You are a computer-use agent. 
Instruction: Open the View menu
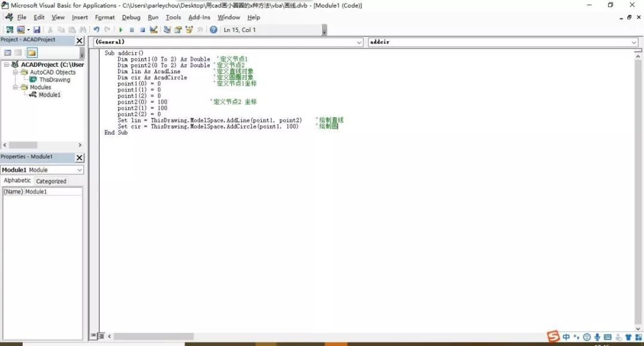point(58,17)
